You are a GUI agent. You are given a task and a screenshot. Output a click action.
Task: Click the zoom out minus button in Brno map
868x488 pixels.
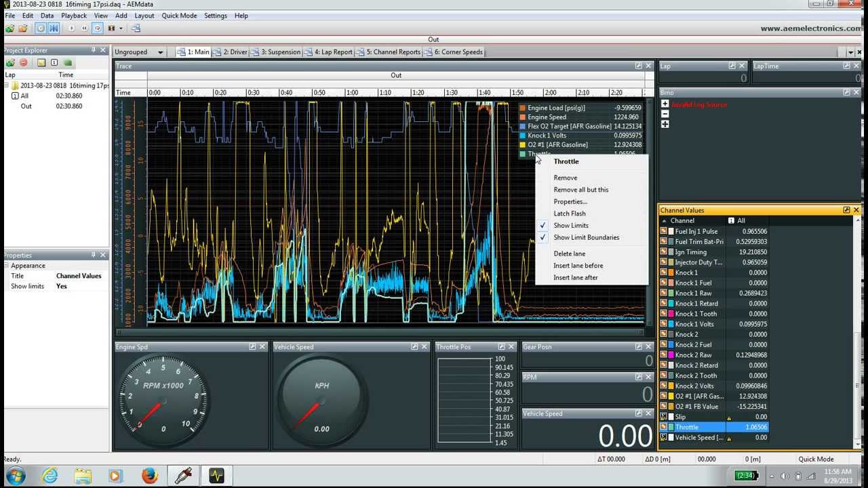pyautogui.click(x=665, y=114)
